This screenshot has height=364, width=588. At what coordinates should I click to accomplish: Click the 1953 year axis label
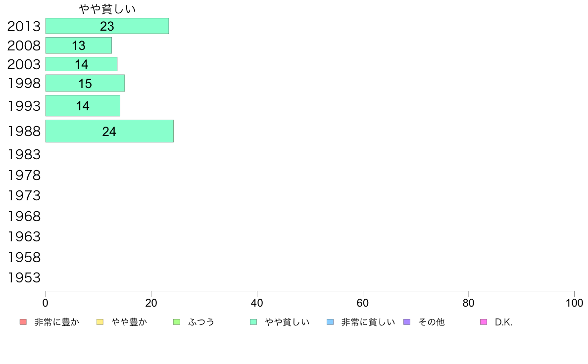[24, 278]
